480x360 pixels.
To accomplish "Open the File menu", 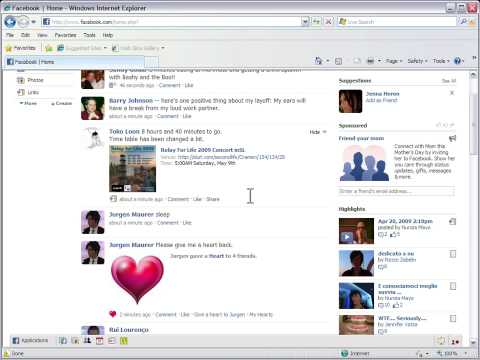I will (10, 35).
